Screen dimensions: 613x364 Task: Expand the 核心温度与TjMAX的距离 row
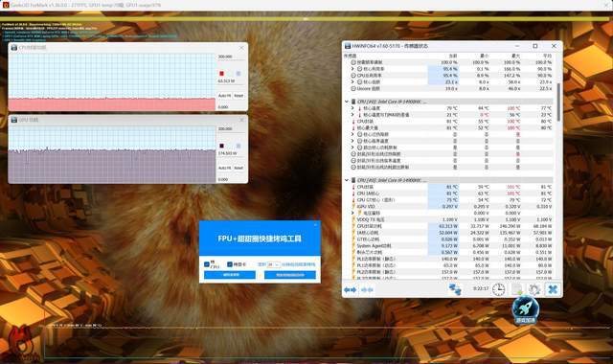coord(352,115)
